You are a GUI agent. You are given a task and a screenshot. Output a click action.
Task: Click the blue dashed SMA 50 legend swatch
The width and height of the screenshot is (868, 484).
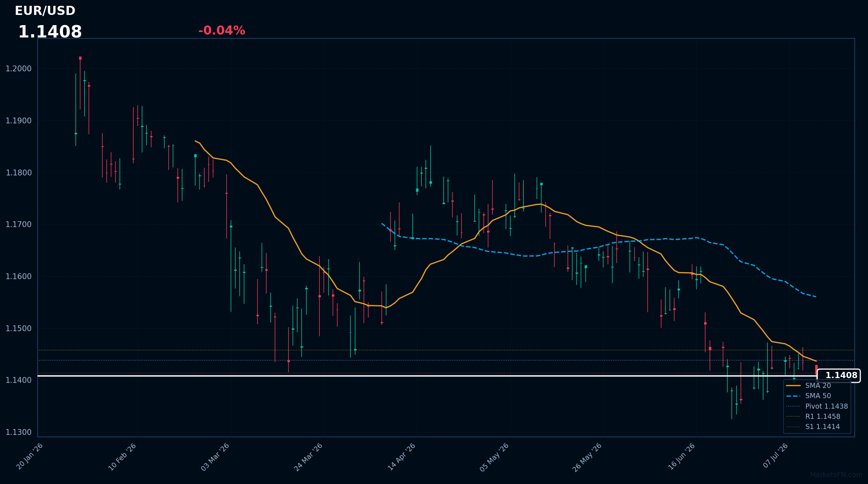point(793,396)
